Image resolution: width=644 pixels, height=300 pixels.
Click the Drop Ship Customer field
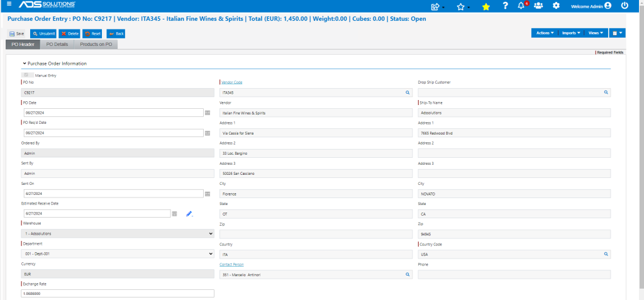point(514,93)
